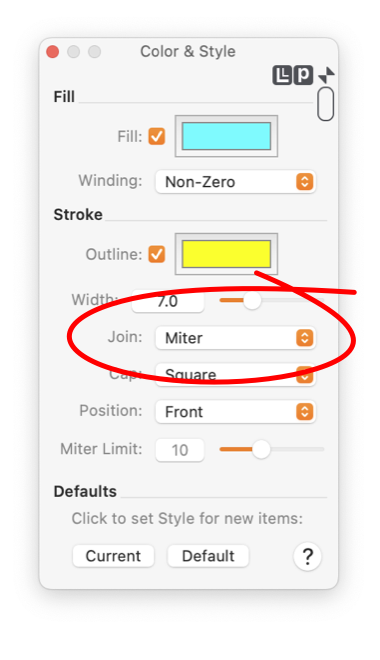Open the Winding Non-Zero dropdown

point(235,182)
